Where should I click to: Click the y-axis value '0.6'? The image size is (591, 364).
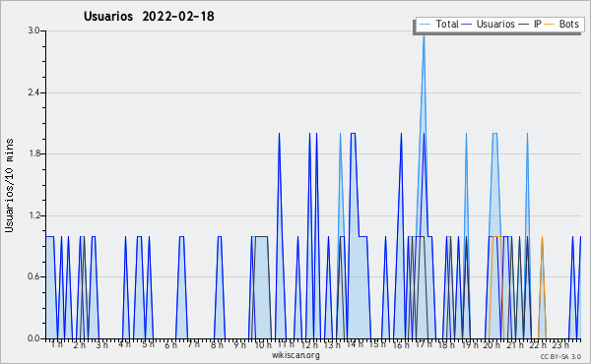[33, 276]
